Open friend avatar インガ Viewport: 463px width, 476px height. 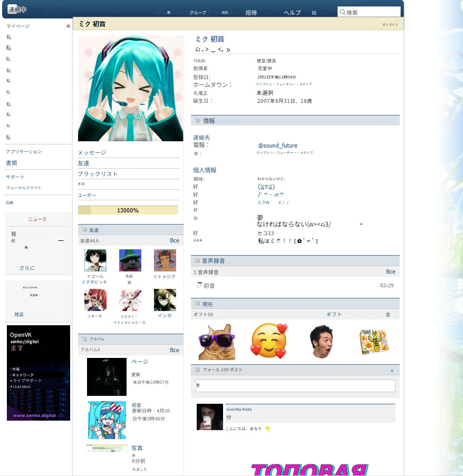point(165,300)
